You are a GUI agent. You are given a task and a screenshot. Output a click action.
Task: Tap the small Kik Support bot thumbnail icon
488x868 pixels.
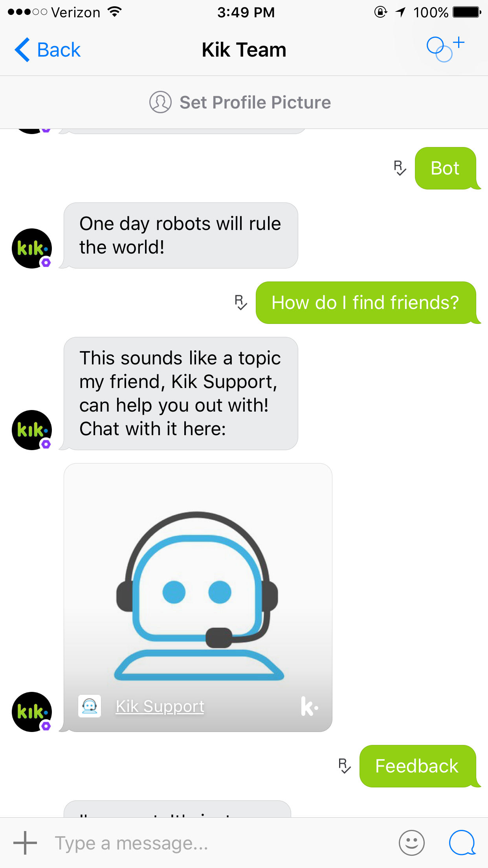90,706
